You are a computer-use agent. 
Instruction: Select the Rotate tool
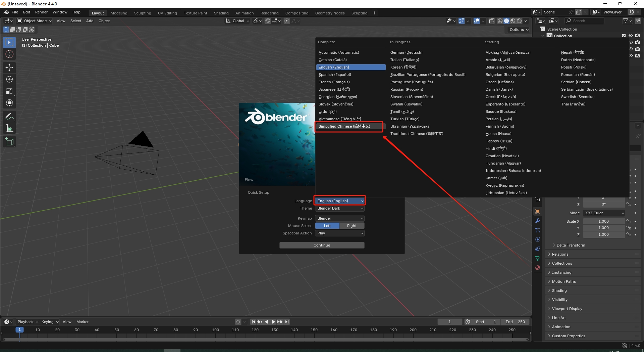coord(9,79)
